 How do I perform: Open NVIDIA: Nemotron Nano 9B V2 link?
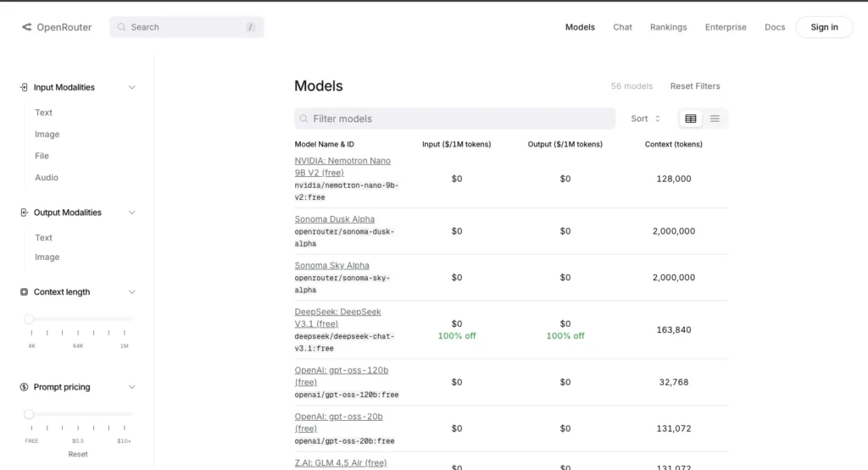(342, 167)
